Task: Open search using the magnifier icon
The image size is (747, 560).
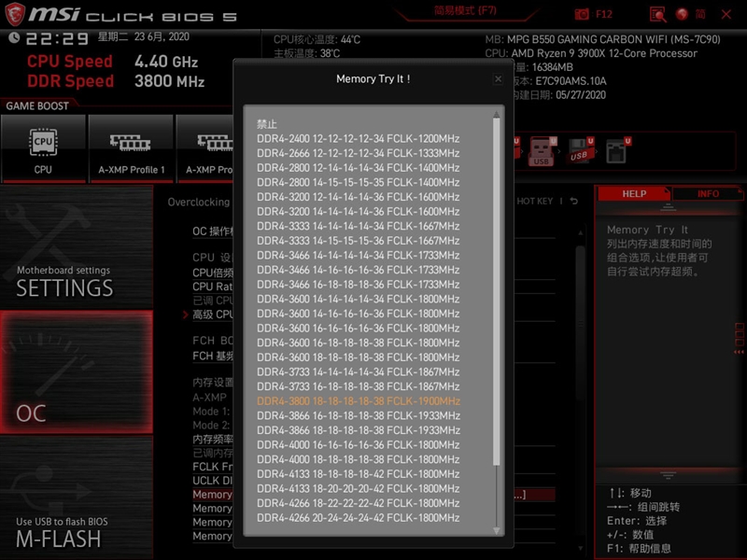Action: pos(657,14)
